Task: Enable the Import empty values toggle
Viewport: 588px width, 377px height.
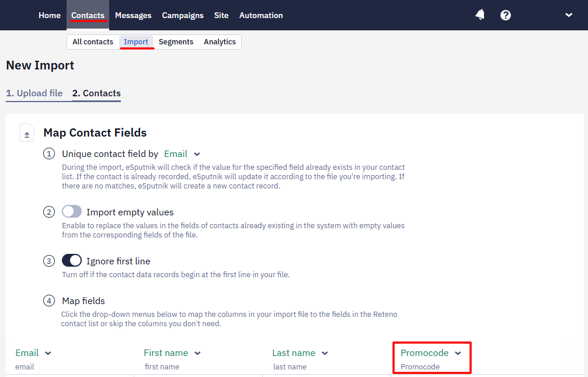Action: pyautogui.click(x=72, y=211)
